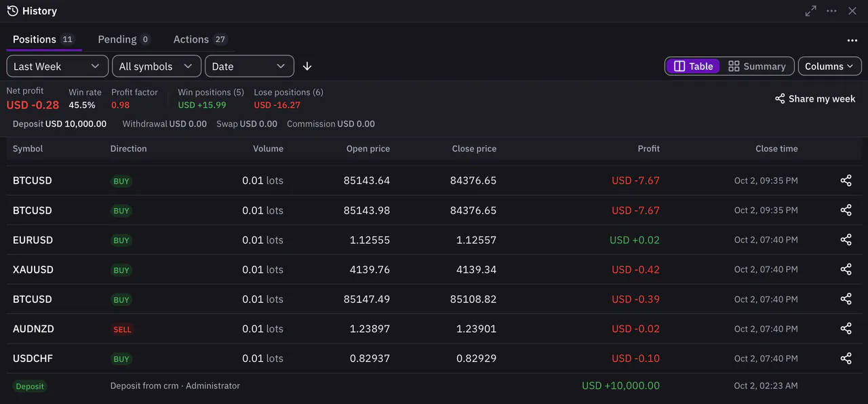Click the close price 1.12557
The height and width of the screenshot is (404, 868).
coord(476,240)
